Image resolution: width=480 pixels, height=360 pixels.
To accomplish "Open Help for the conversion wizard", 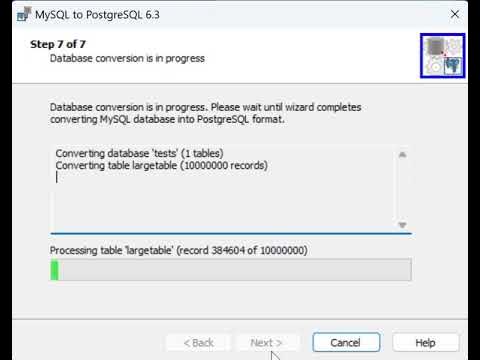I will click(x=425, y=342).
